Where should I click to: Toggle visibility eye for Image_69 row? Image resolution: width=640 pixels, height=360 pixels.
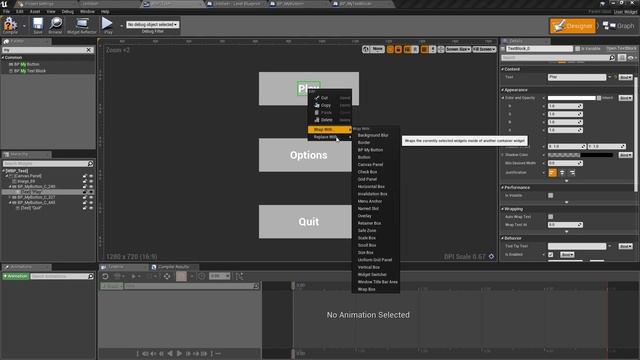[x=91, y=181]
